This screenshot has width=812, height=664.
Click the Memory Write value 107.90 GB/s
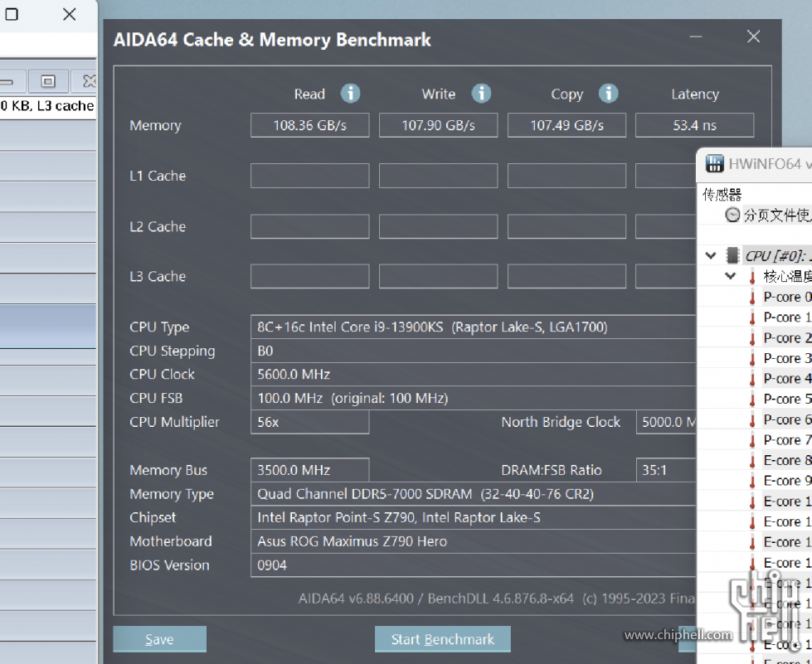[x=438, y=125]
